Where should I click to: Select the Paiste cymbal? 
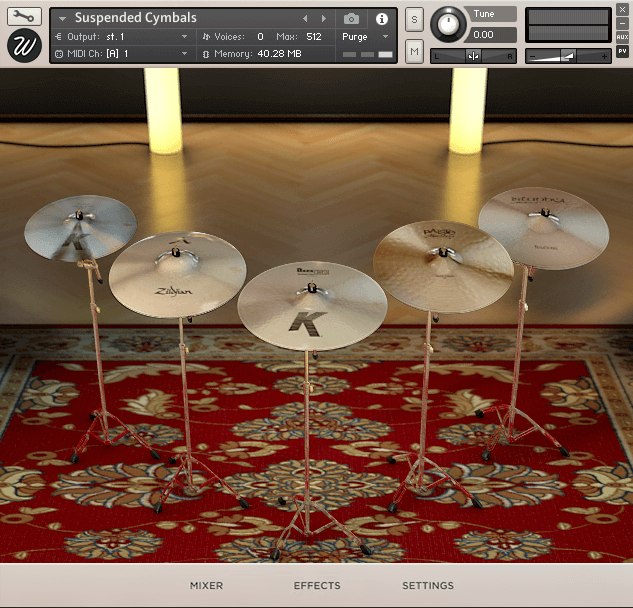pos(443,266)
